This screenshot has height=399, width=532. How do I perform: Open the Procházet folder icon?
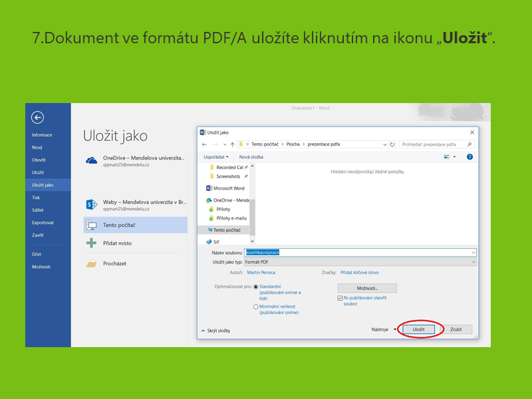(x=92, y=263)
